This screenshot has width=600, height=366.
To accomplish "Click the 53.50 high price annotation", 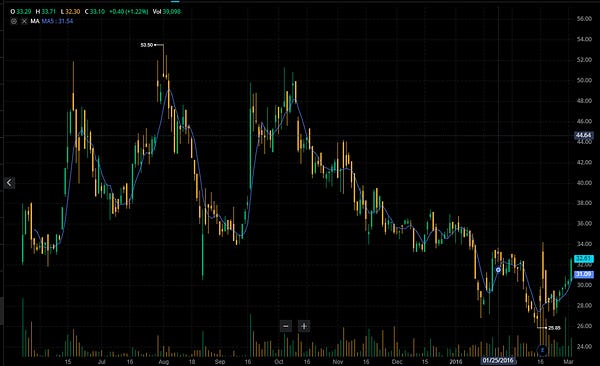I will (x=146, y=45).
